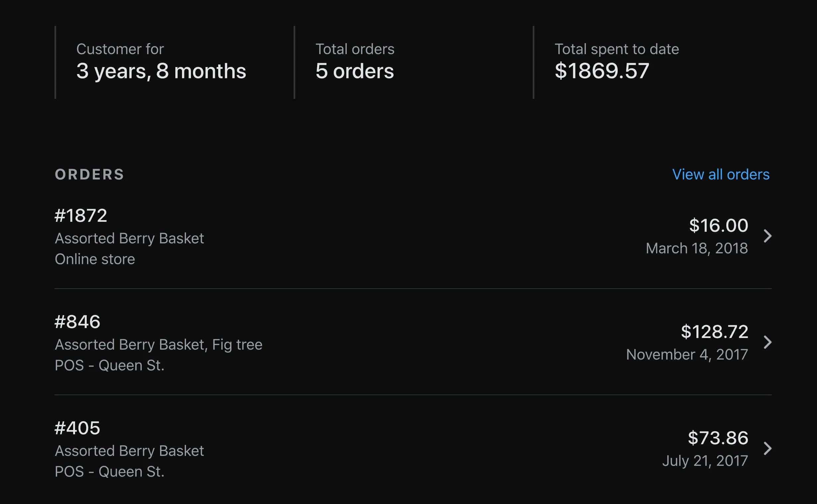Select order number #846
This screenshot has height=504, width=817.
[x=77, y=322]
